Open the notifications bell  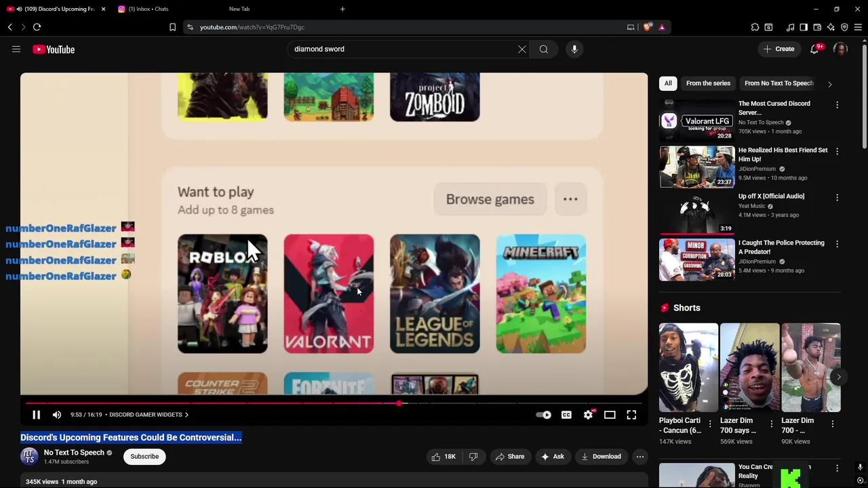point(814,49)
